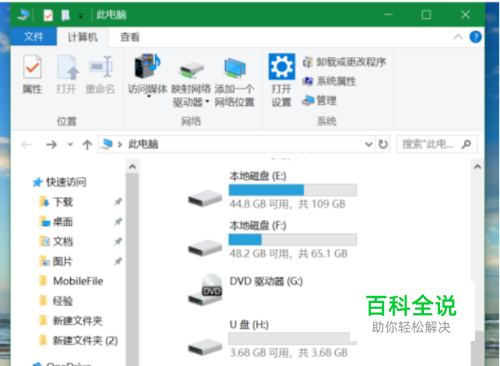Open the File (文件) tab
The image size is (500, 366).
coord(34,37)
